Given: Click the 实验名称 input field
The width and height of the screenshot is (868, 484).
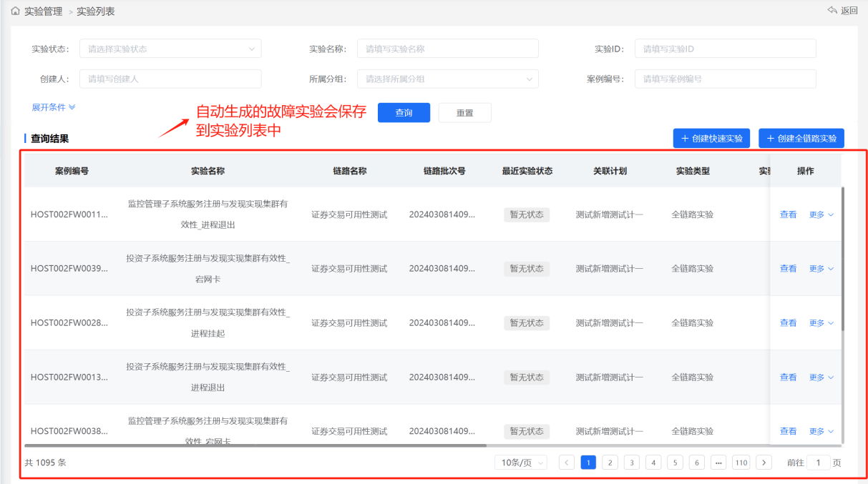Looking at the screenshot, I should 448,49.
